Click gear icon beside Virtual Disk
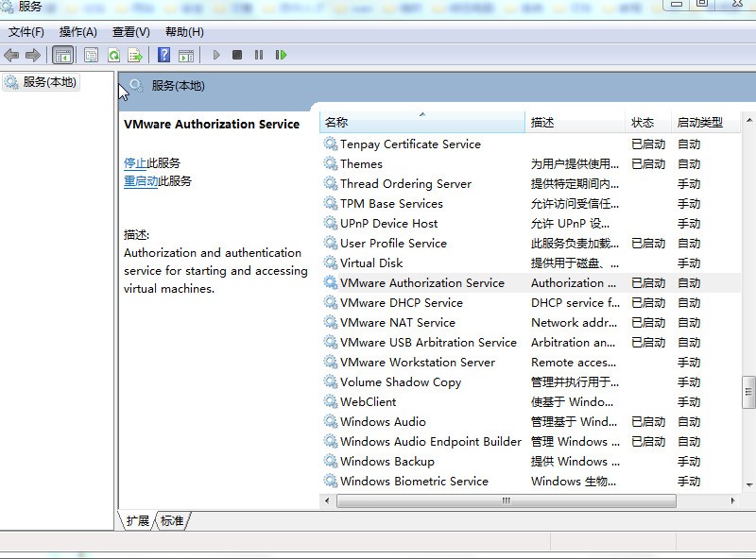Image resolution: width=756 pixels, height=559 pixels. (x=330, y=263)
